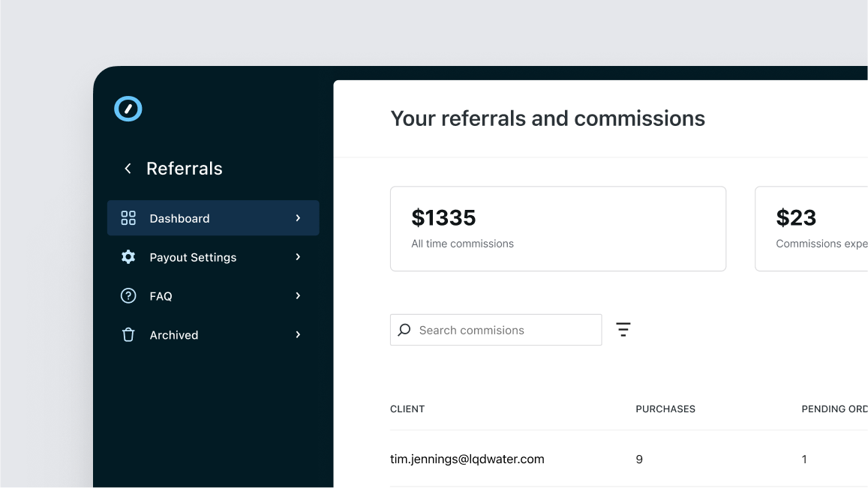
Task: Expand the Dashboard chevron arrow
Action: click(298, 218)
